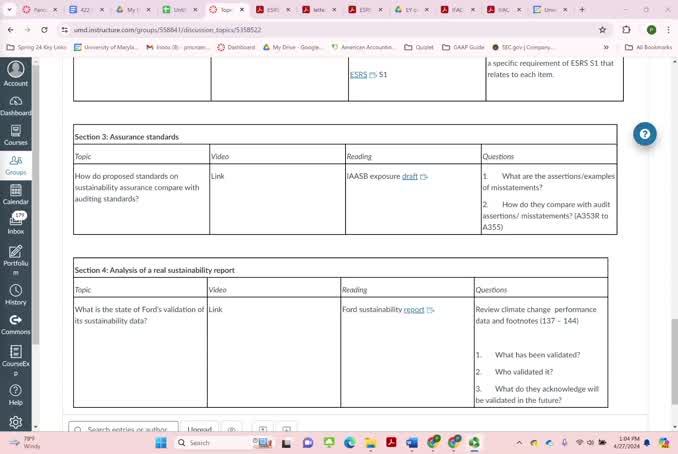Go to the Canvas Dashboard
The width and height of the screenshot is (678, 454).
coord(15,104)
